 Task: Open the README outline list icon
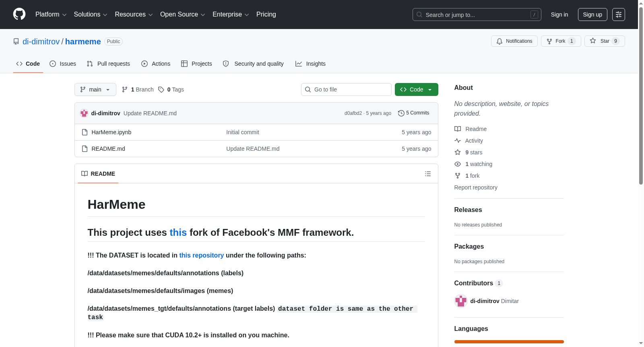coord(428,174)
